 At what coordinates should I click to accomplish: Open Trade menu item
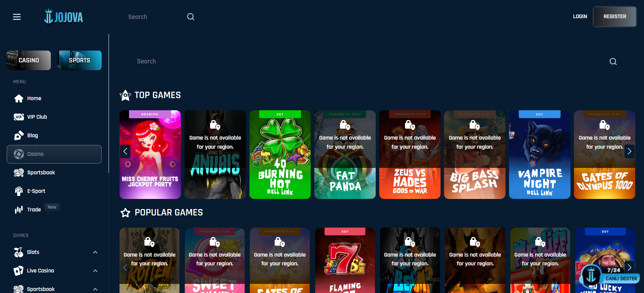[x=54, y=210]
